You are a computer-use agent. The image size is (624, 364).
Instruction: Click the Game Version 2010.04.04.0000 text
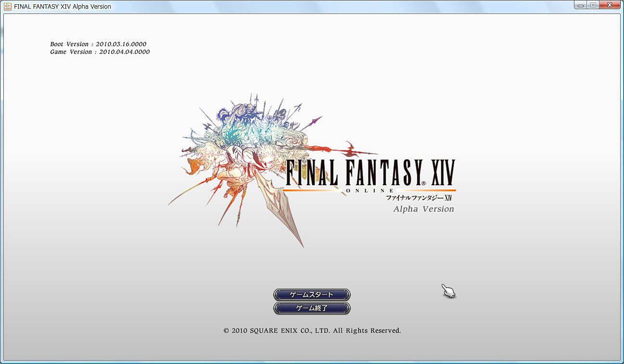[100, 52]
